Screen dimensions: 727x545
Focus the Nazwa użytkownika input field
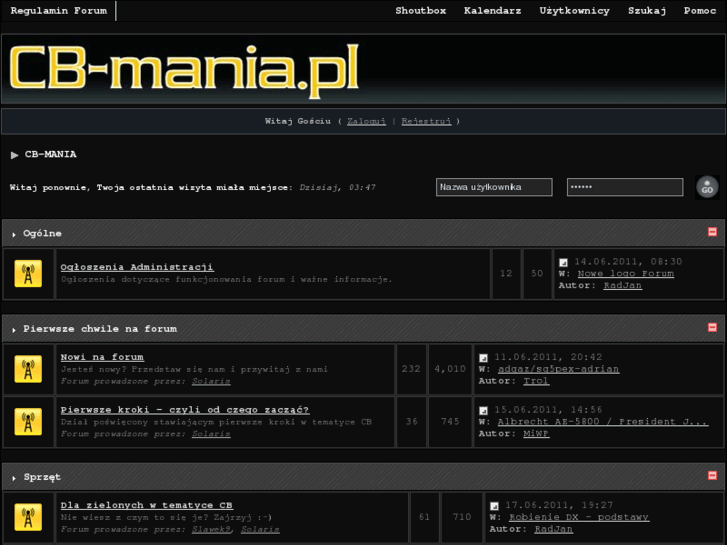[x=494, y=187]
